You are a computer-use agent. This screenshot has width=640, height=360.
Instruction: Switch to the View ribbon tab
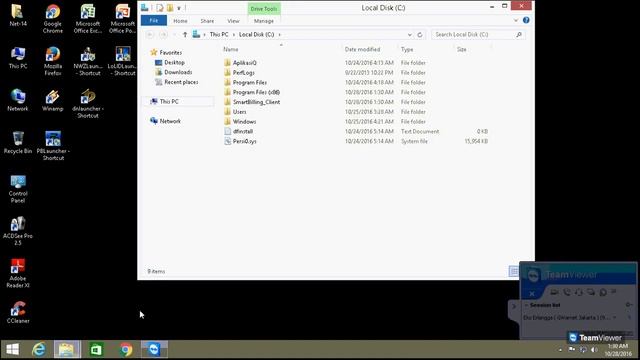coord(233,21)
